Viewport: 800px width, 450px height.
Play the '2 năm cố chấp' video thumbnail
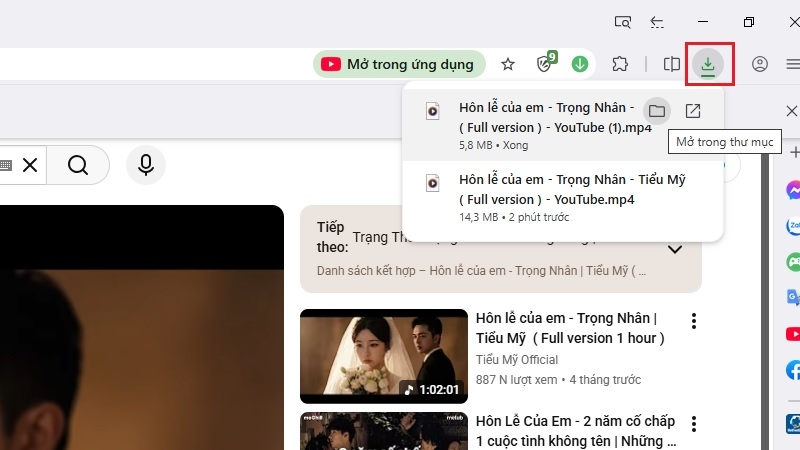384,431
